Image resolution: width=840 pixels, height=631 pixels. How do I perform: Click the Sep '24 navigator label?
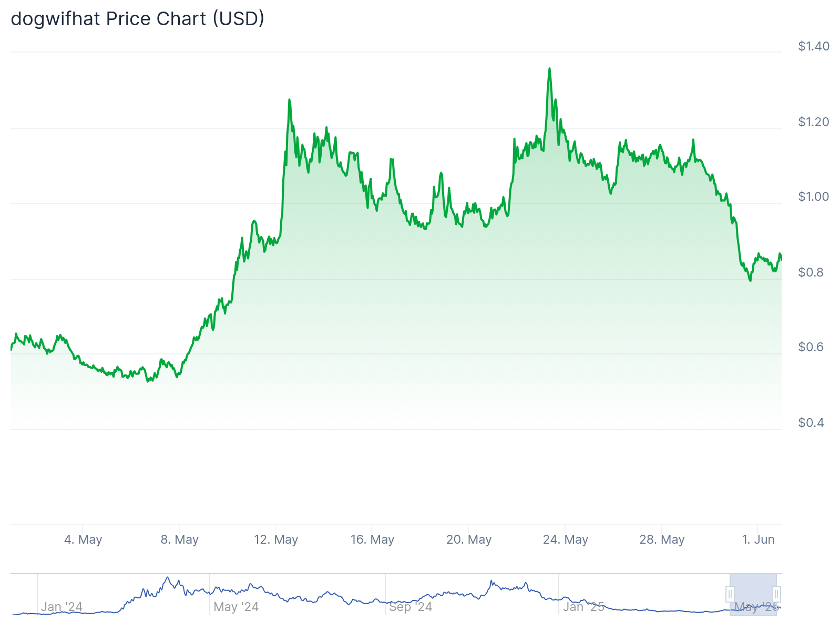[x=411, y=607]
